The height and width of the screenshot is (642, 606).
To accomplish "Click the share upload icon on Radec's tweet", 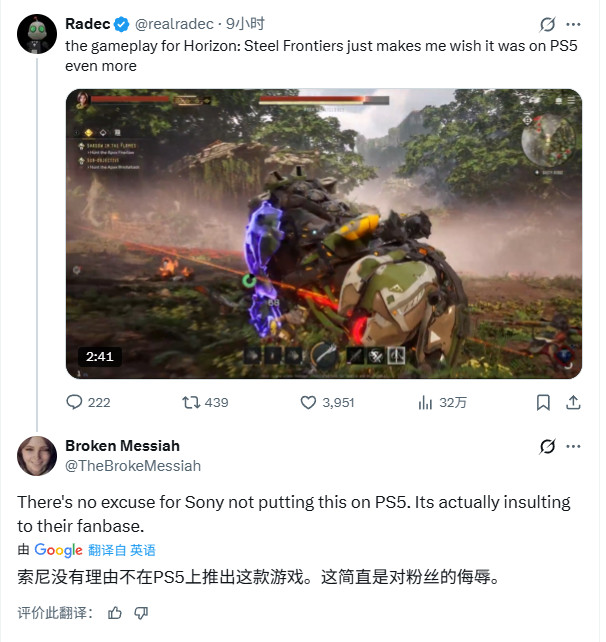I will coord(573,402).
